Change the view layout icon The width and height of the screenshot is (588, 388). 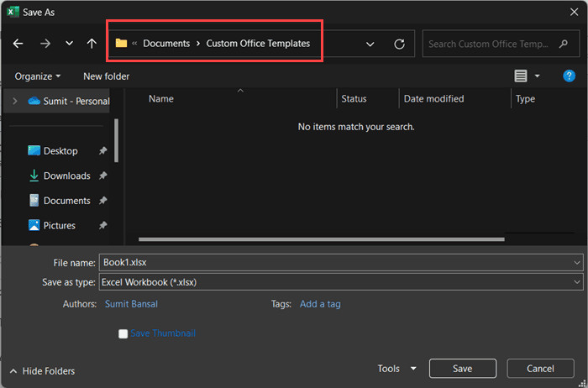click(521, 76)
